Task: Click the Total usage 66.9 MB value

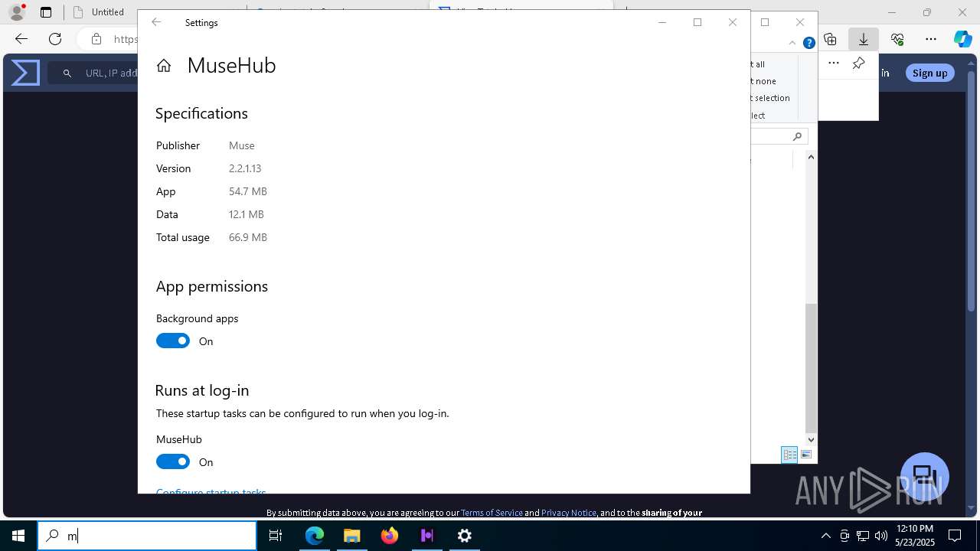Action: click(x=248, y=237)
